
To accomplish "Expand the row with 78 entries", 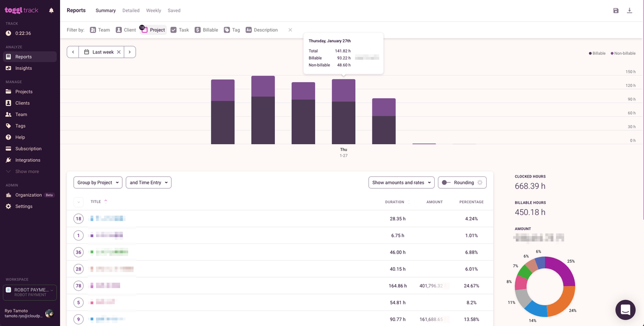I will coord(79,286).
